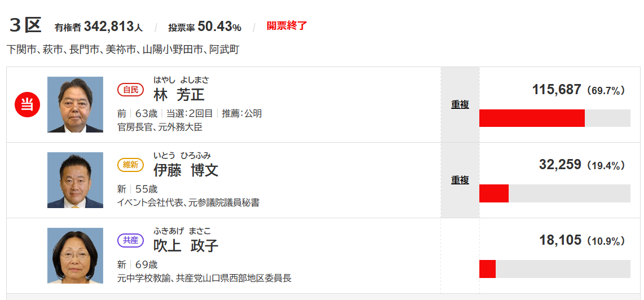Select candidate name 林 芳正
The width and height of the screenshot is (644, 300).
click(179, 94)
